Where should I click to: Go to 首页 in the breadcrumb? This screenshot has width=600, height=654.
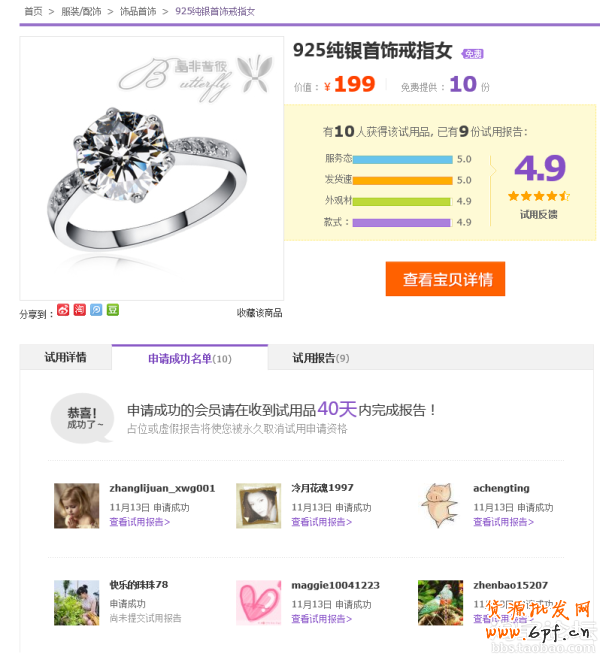[x=33, y=11]
